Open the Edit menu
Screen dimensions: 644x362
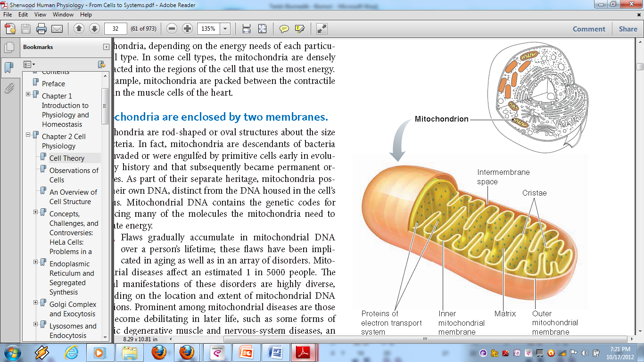(23, 15)
